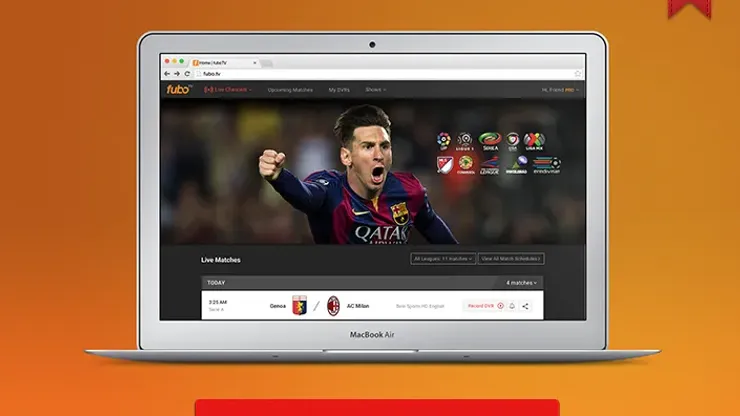The height and width of the screenshot is (416, 740).
Task: Click the notification bell icon for Genoa match
Action: 512,306
